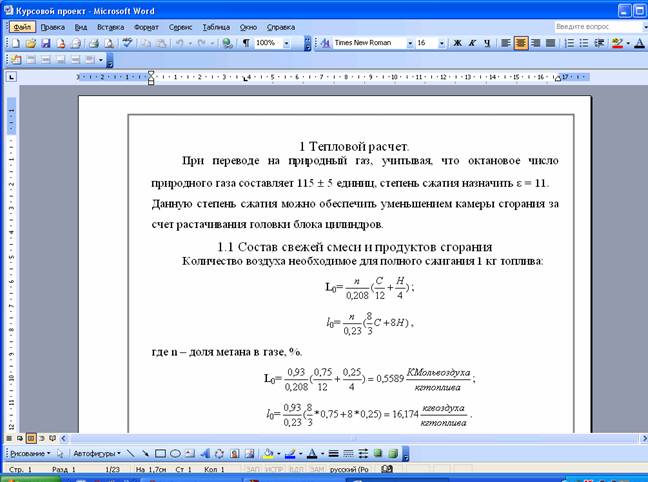Open the Вставка menu
This screenshot has height=482, width=648.
coord(110,27)
